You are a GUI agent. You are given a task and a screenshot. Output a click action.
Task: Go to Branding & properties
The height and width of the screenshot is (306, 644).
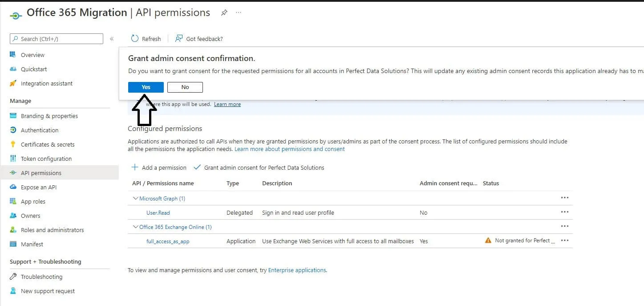pyautogui.click(x=49, y=116)
